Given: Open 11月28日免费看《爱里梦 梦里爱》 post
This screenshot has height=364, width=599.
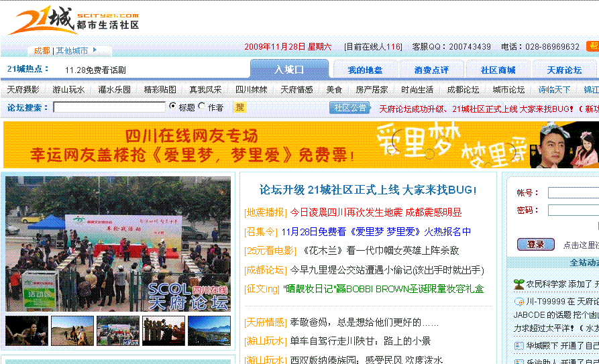Looking at the screenshot, I should pyautogui.click(x=376, y=232).
